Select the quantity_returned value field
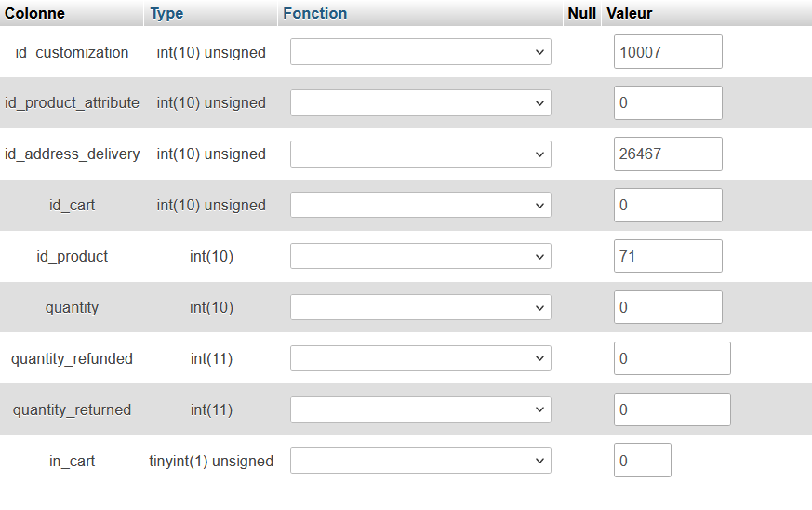This screenshot has height=510, width=812. tap(672, 409)
